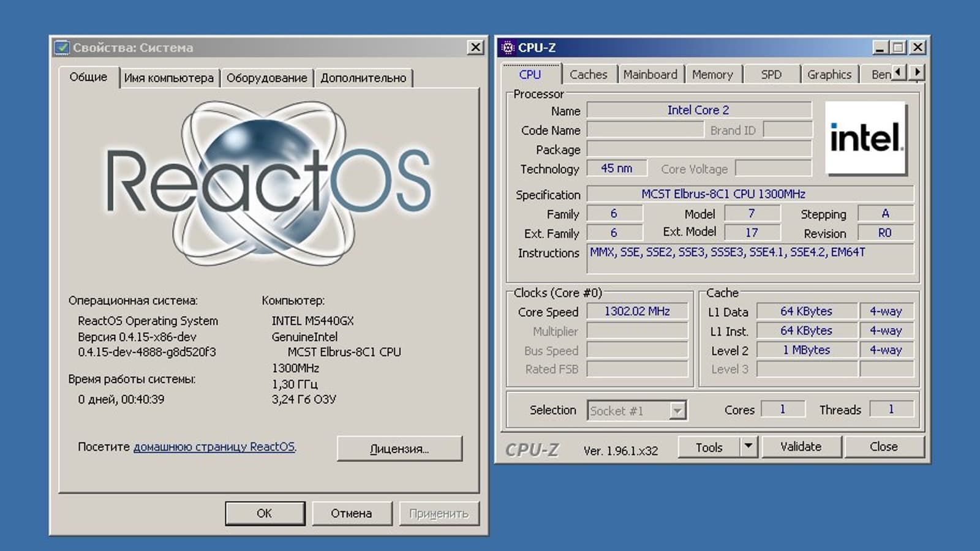
Task: Click the Revision value R0
Action: point(885,233)
